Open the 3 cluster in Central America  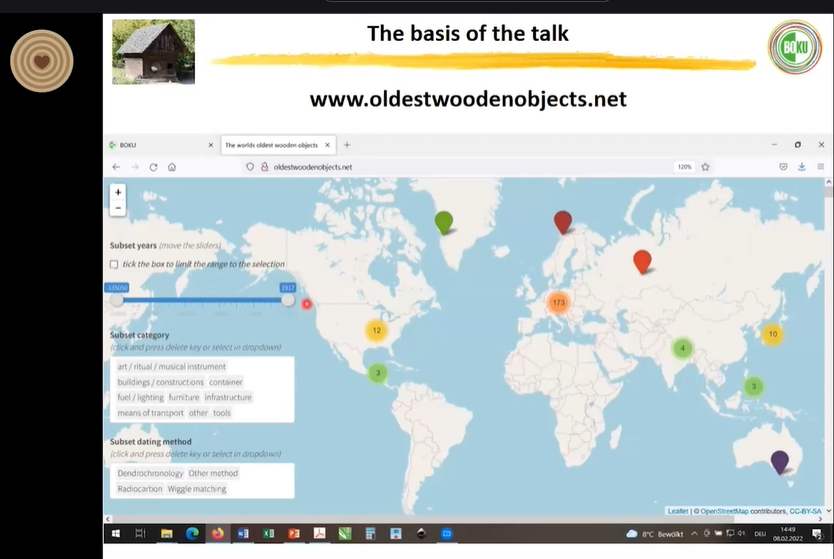(378, 373)
